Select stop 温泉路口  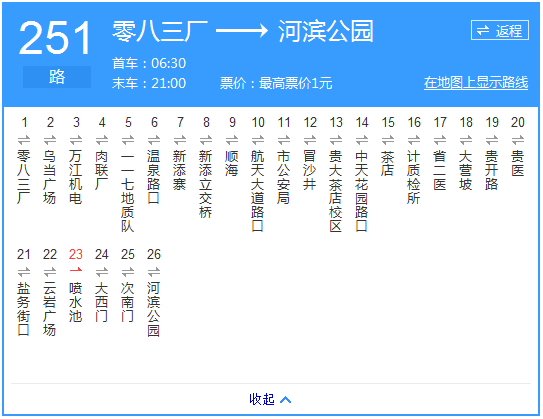click(154, 177)
